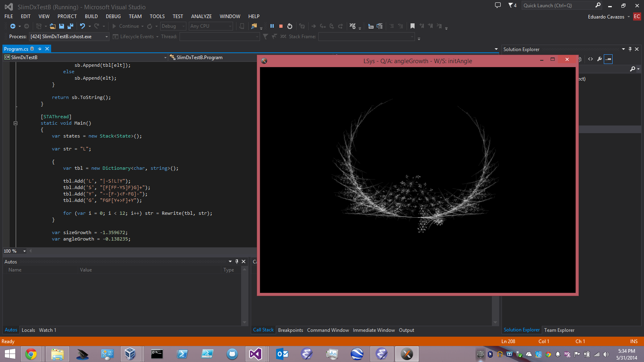Click the wrench Properties icon in Solution Explorer
Screen dimensions: 644x362
point(599,59)
